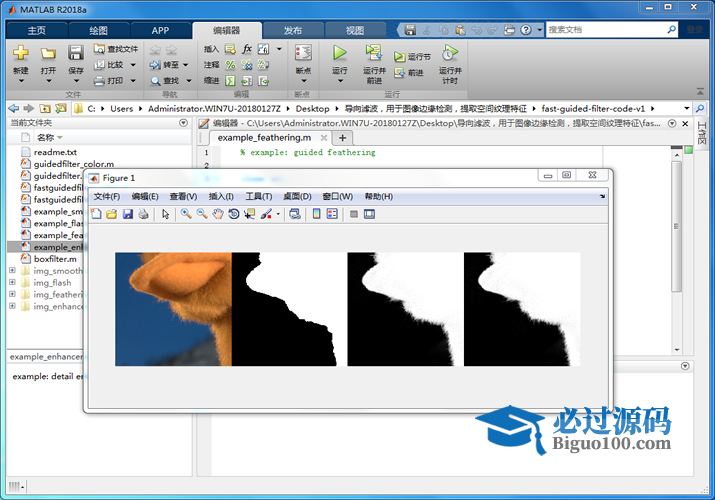Select guidedfilter_color.m file
This screenshot has height=500, width=715.
coord(73,164)
